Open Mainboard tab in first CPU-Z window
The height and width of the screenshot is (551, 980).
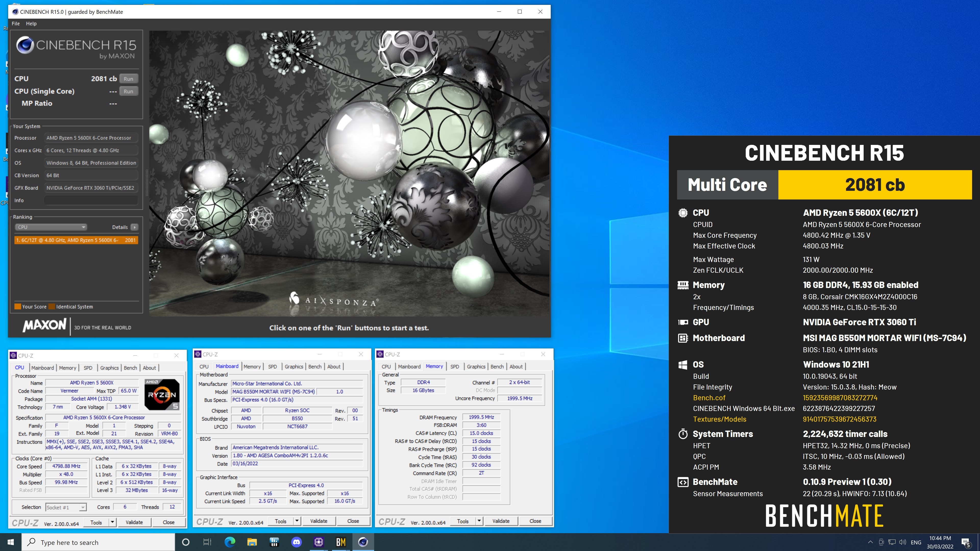click(x=43, y=368)
